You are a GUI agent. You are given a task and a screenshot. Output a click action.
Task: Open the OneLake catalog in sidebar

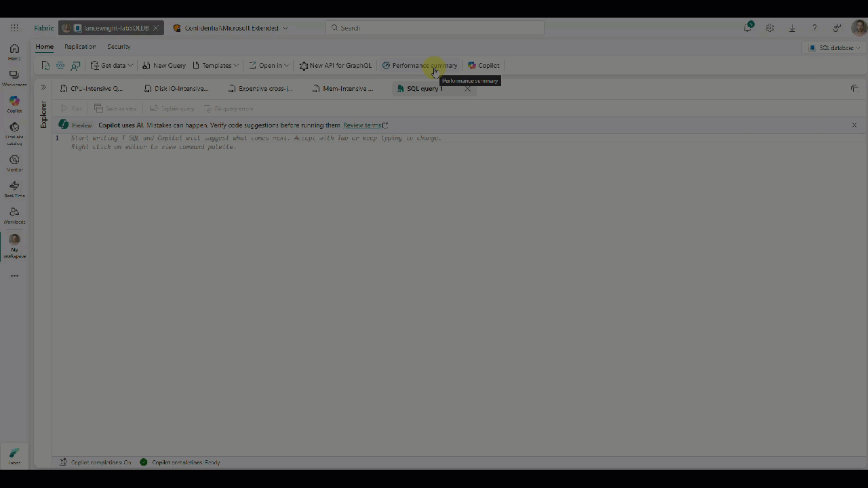click(x=14, y=131)
